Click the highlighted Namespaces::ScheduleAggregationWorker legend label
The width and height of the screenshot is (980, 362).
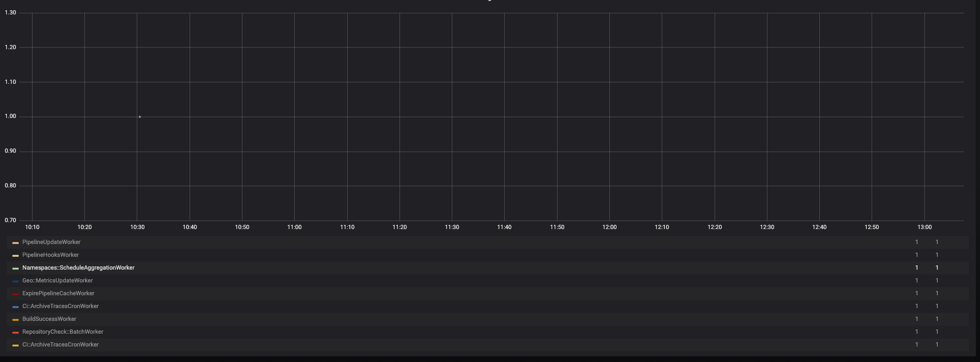click(79, 268)
